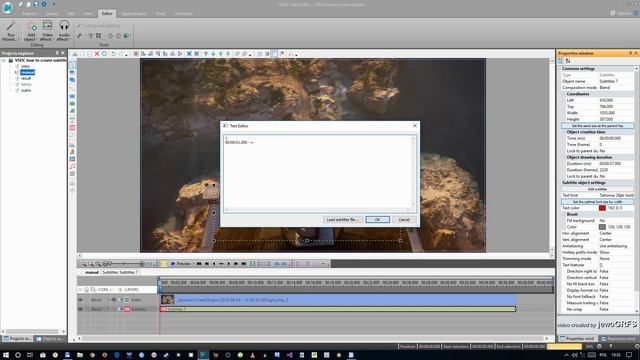Click the Edit subtitles button in properties
Image resolution: width=640 pixels, height=360 pixels.
pos(597,189)
